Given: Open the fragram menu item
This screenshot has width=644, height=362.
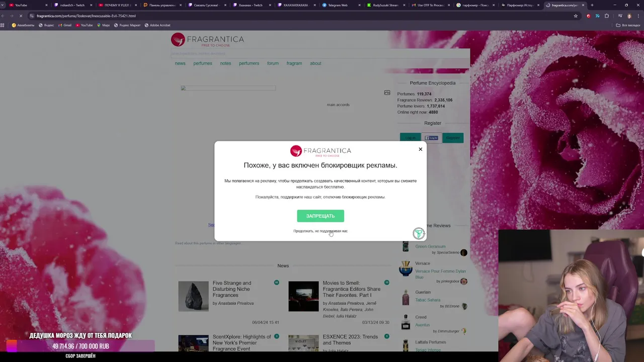Looking at the screenshot, I should (x=294, y=63).
